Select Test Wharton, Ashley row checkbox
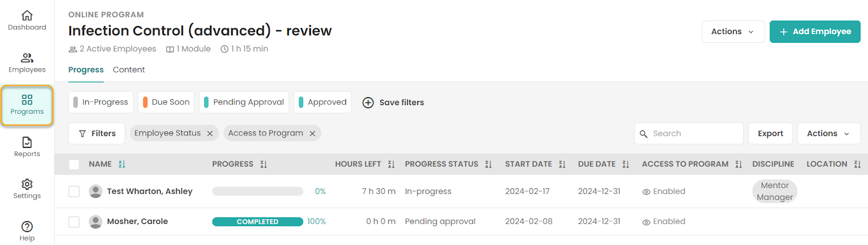The height and width of the screenshot is (245, 868). [74, 191]
